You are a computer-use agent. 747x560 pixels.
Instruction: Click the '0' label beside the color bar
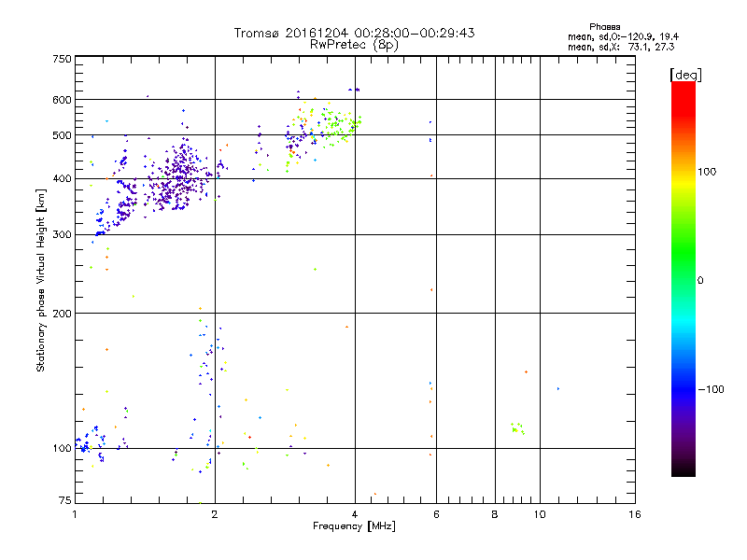click(x=700, y=281)
